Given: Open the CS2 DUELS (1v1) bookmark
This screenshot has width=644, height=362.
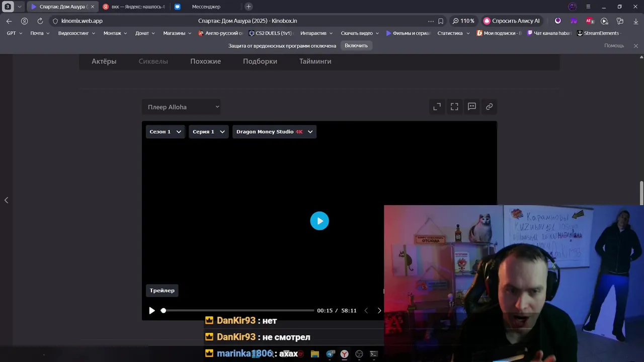Looking at the screenshot, I should click(271, 33).
